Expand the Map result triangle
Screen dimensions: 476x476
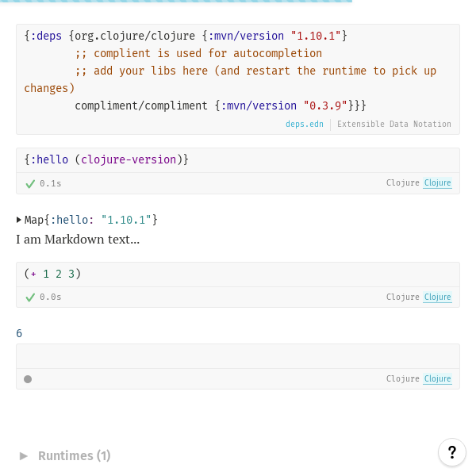(x=19, y=220)
